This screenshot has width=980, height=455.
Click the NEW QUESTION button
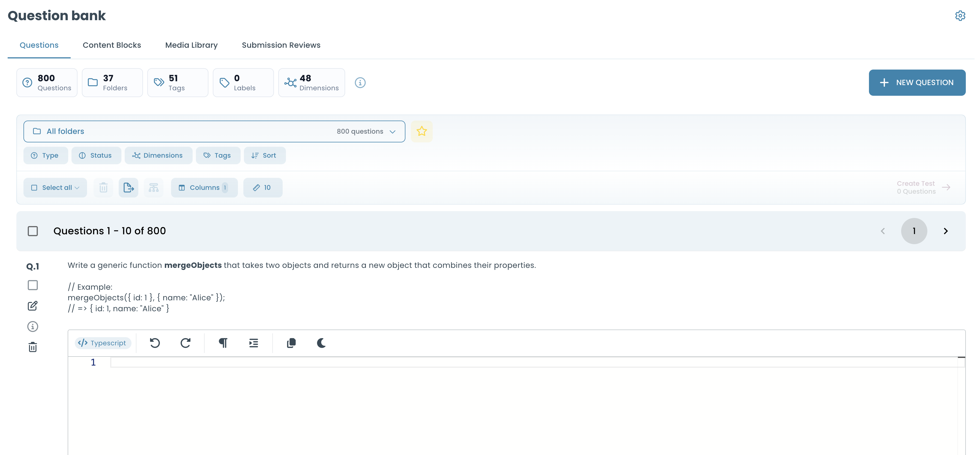click(917, 83)
